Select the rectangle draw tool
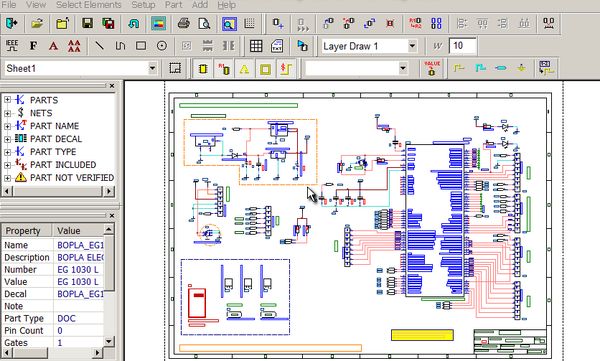The height and width of the screenshot is (361, 600). click(x=141, y=46)
